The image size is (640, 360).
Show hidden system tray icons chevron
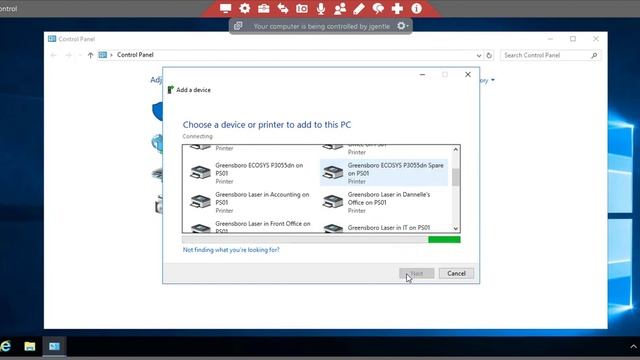[x=633, y=347]
